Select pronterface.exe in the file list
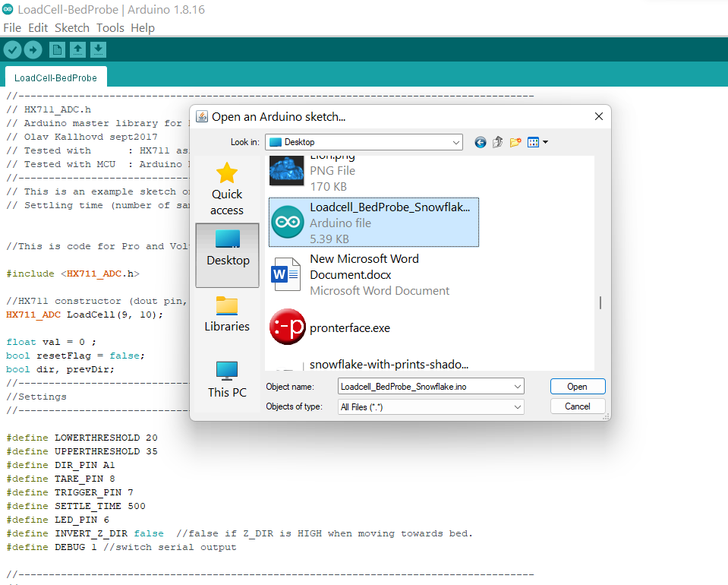The image size is (728, 585). pyautogui.click(x=349, y=328)
